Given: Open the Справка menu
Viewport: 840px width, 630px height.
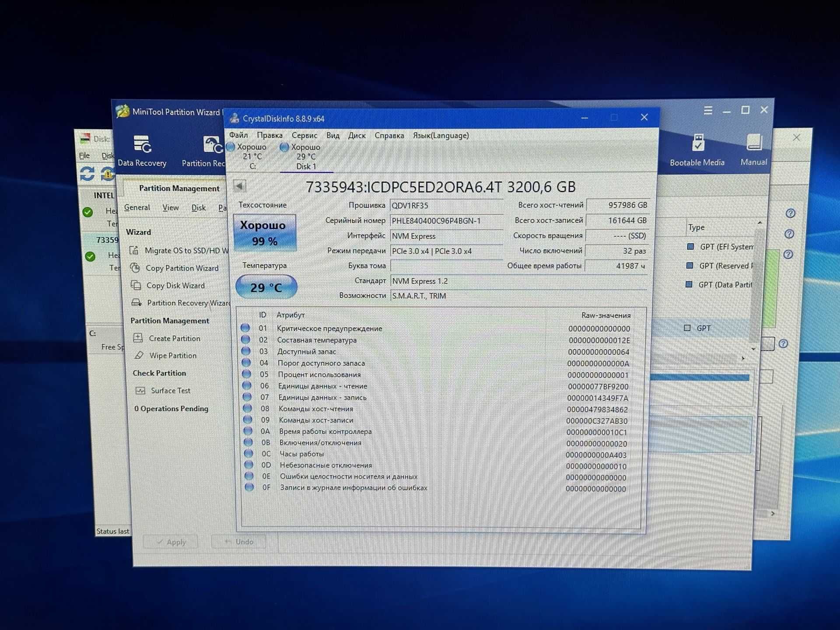Looking at the screenshot, I should point(389,135).
